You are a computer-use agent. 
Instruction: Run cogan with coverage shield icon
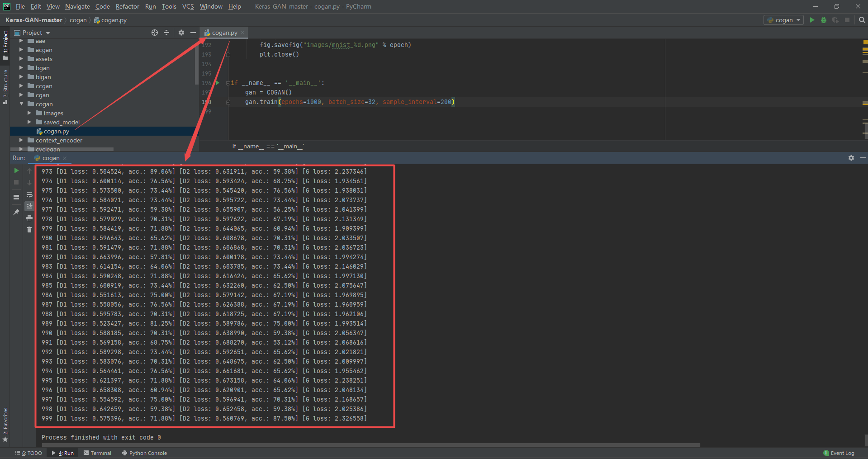tap(835, 20)
